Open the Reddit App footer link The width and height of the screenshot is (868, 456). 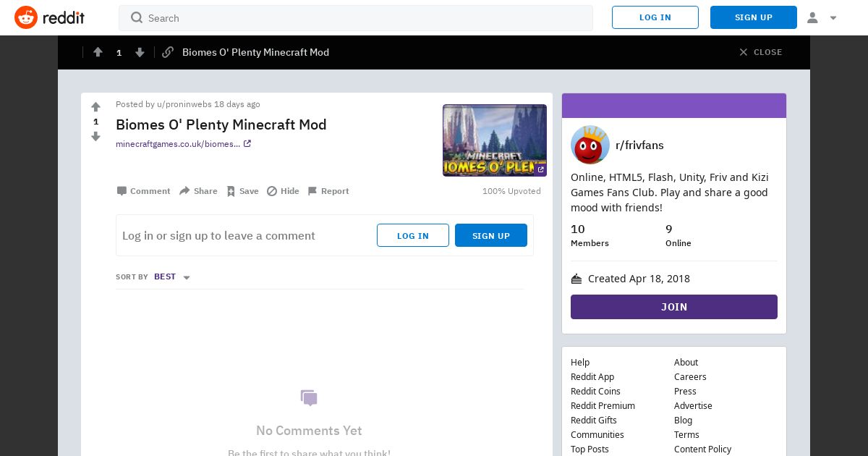coord(592,377)
